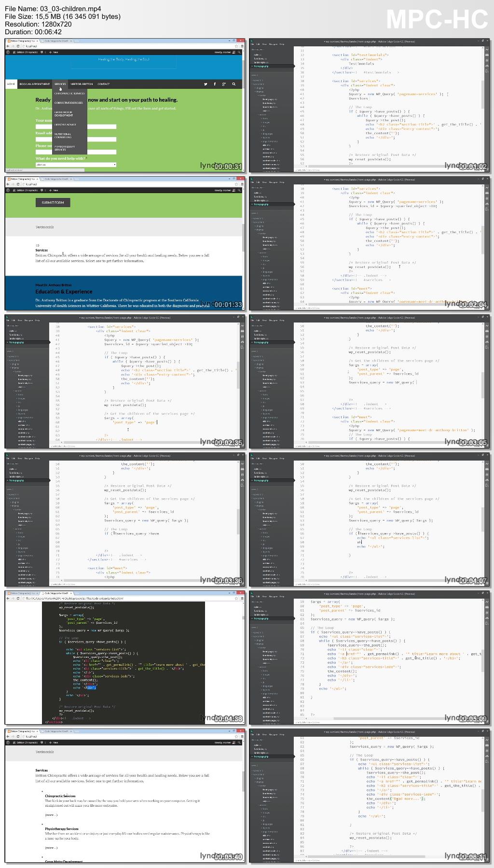This screenshot has height=868, width=494.
Task: Click browser back arrow in the 00:01:33 thumbnail
Action: (x=8, y=184)
